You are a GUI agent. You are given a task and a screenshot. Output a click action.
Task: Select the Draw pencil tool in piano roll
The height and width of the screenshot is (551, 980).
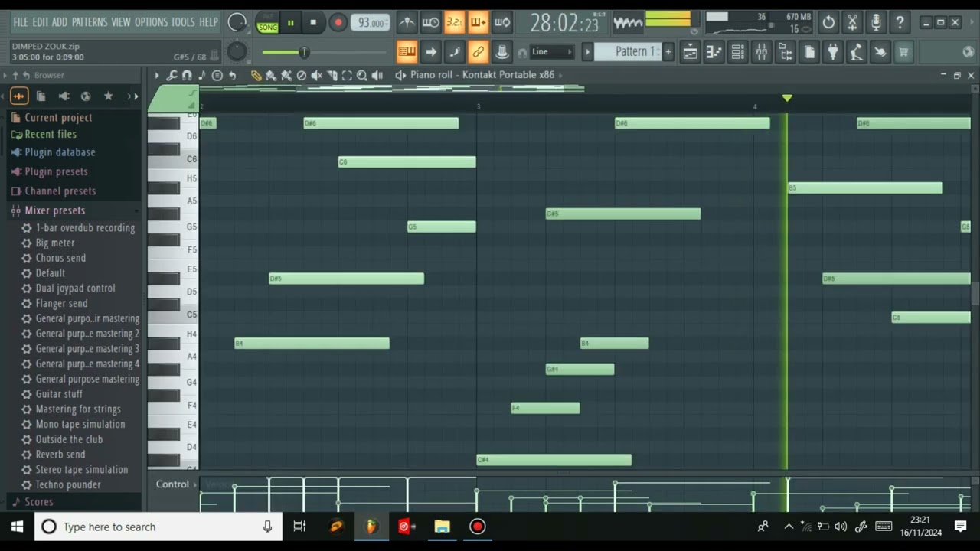256,75
